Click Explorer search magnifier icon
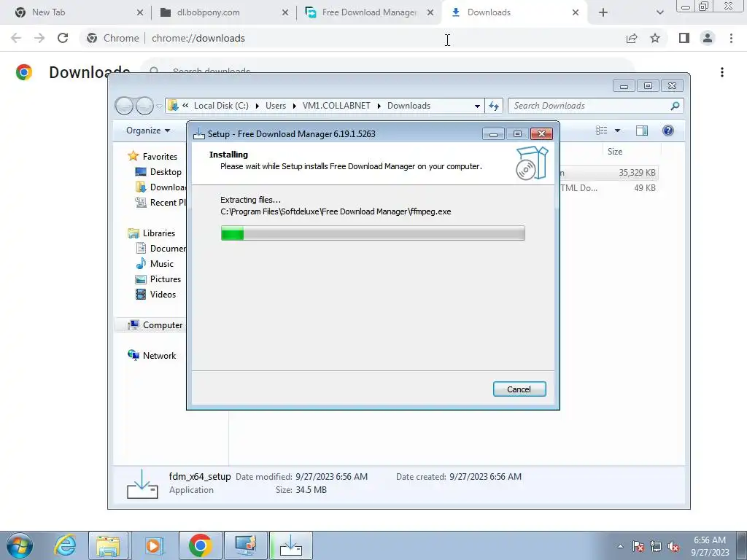The image size is (747, 560). click(x=675, y=106)
